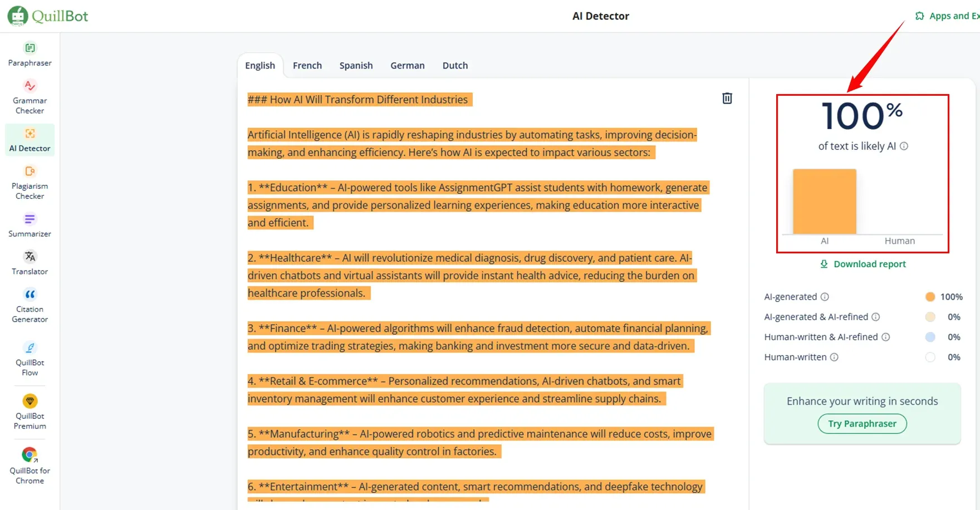This screenshot has width=980, height=510.
Task: Click the 0% value in Human-written row
Action: tap(954, 357)
